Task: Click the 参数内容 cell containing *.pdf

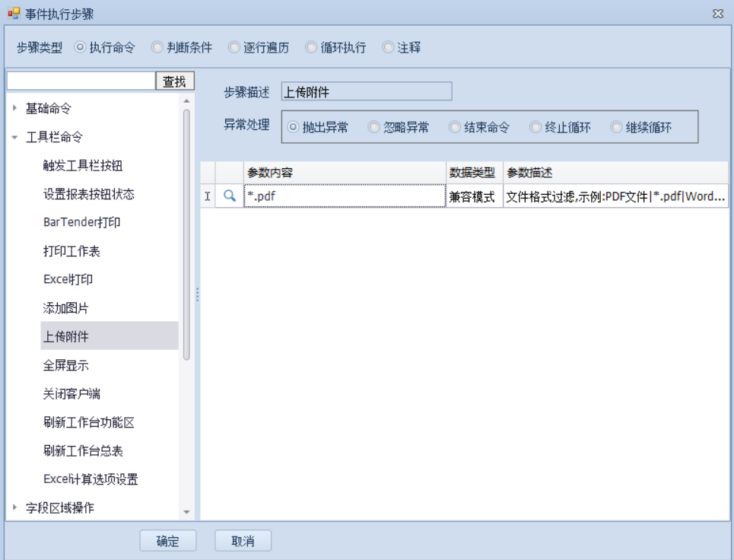Action: [344, 197]
